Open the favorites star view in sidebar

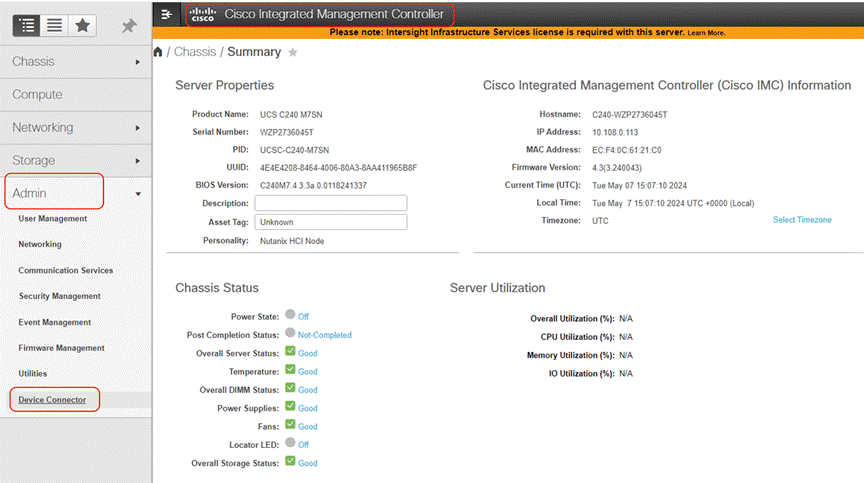pyautogui.click(x=83, y=25)
